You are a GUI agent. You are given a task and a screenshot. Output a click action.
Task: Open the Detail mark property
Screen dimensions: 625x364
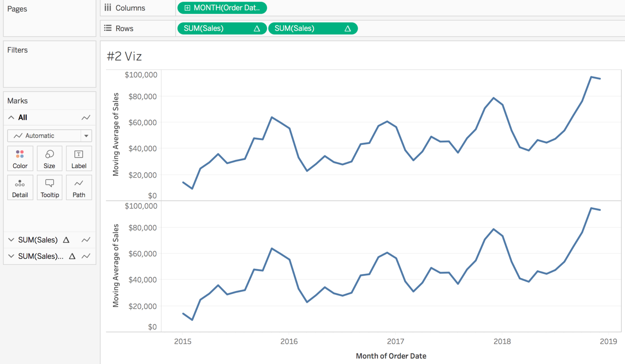coord(20,188)
